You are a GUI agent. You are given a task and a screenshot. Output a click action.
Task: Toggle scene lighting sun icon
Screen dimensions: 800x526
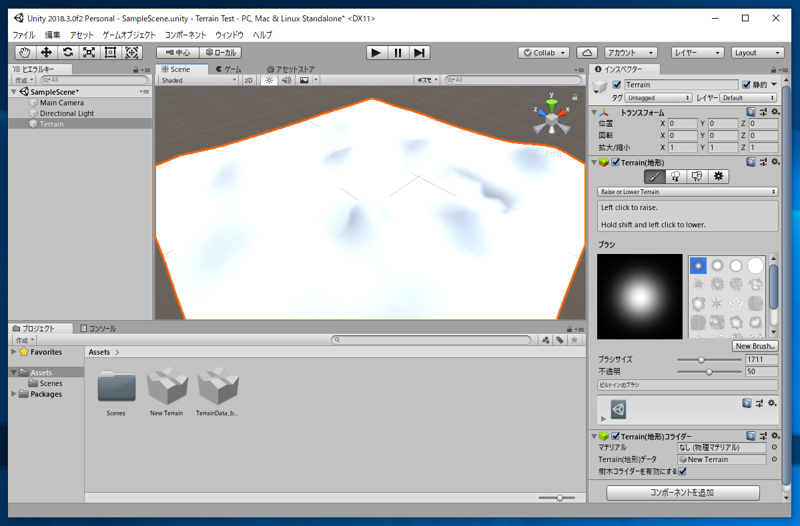[269, 80]
